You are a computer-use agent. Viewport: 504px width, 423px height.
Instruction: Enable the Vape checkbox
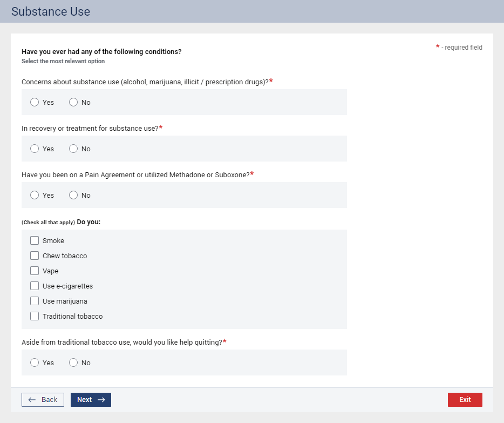pos(35,271)
